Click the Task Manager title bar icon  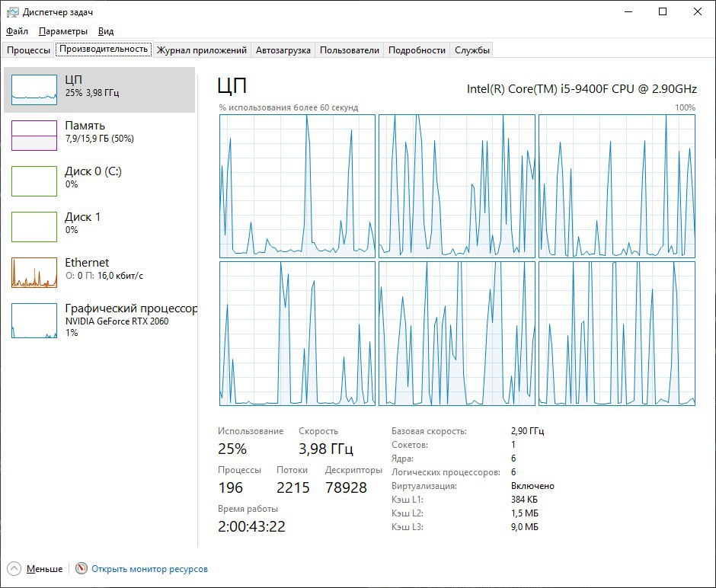12,11
